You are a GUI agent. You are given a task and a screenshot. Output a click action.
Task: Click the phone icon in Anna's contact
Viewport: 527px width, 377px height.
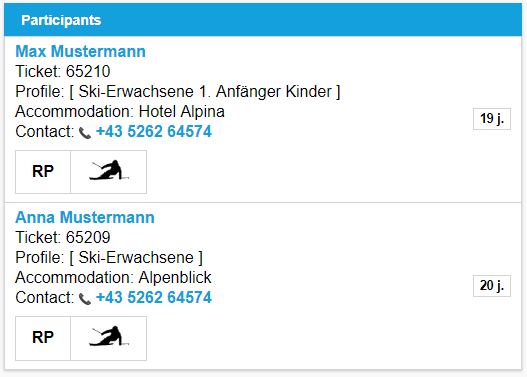[x=85, y=299]
